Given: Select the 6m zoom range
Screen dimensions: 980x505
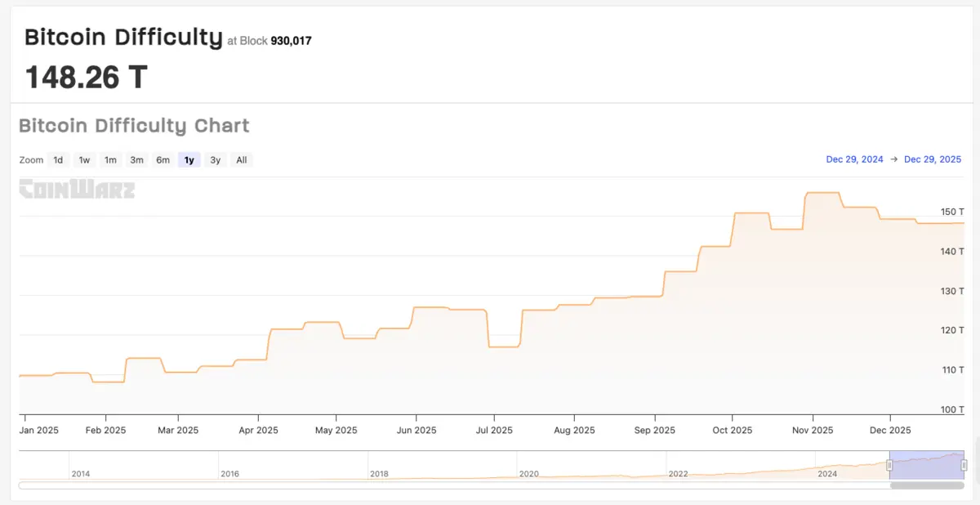Looking at the screenshot, I should click(163, 159).
